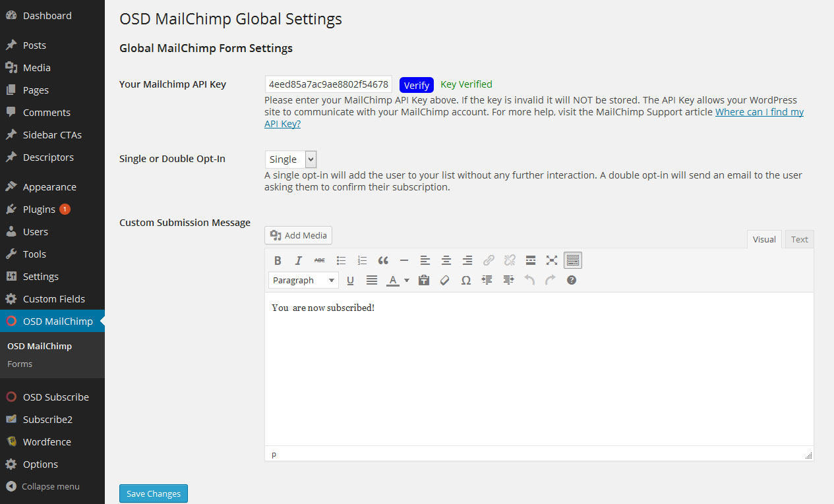834x504 pixels.
Task: Redo the last edit
Action: (x=551, y=280)
